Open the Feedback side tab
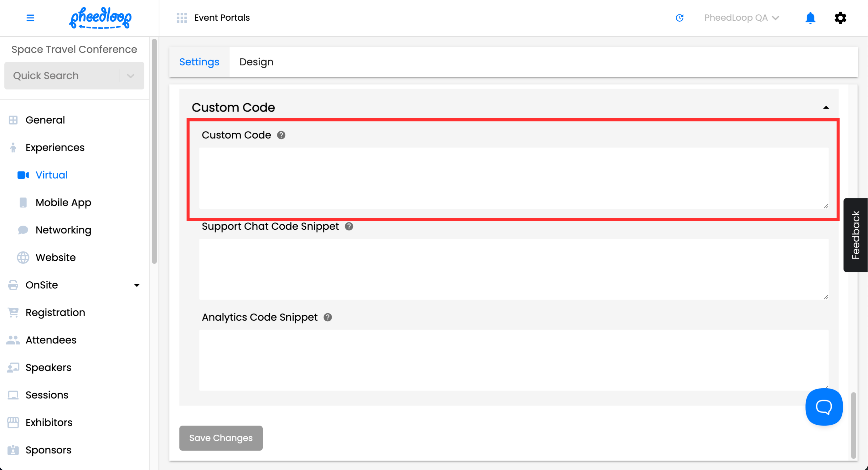This screenshot has height=470, width=868. coord(855,235)
